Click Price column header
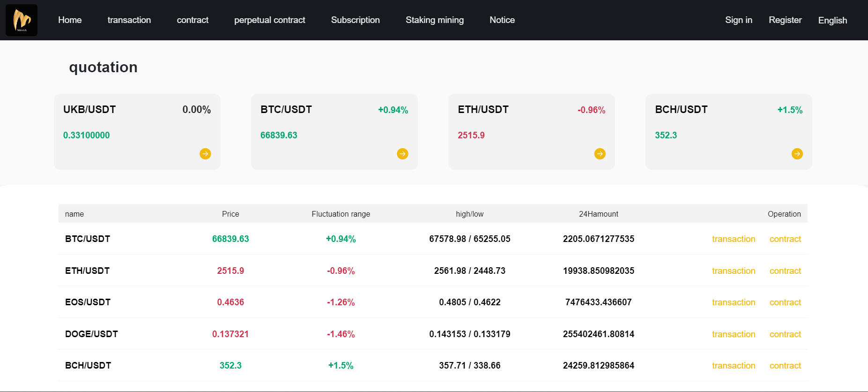Screen dimensions: 868x392 pos(230,214)
